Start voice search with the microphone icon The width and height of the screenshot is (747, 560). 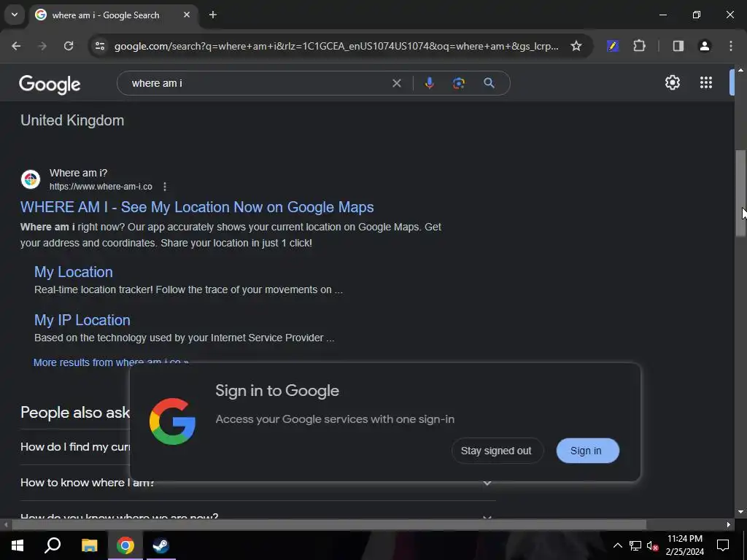pyautogui.click(x=429, y=83)
